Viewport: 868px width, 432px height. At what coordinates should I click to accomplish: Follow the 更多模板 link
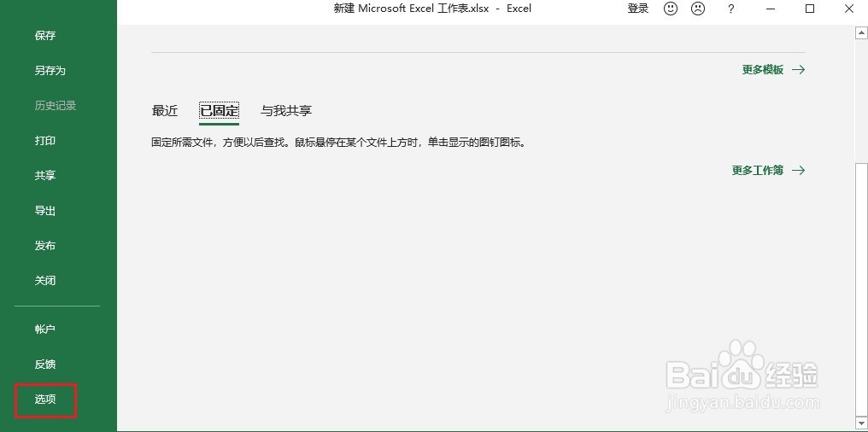click(773, 70)
